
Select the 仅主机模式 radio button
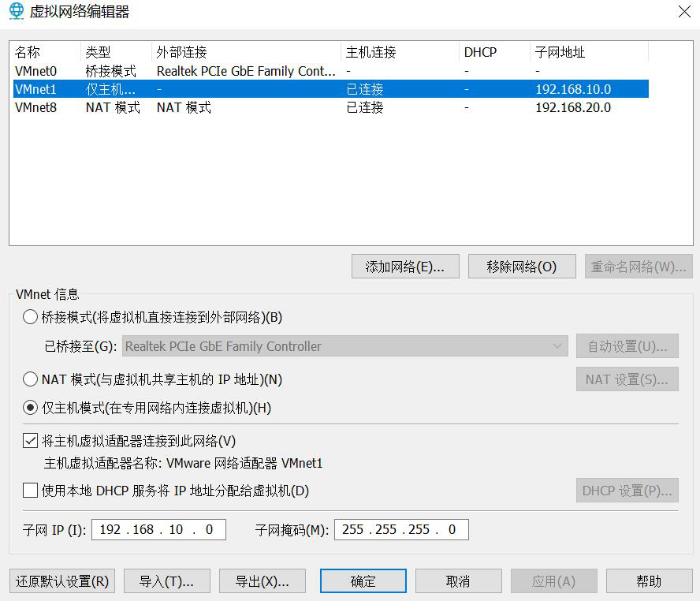click(30, 408)
